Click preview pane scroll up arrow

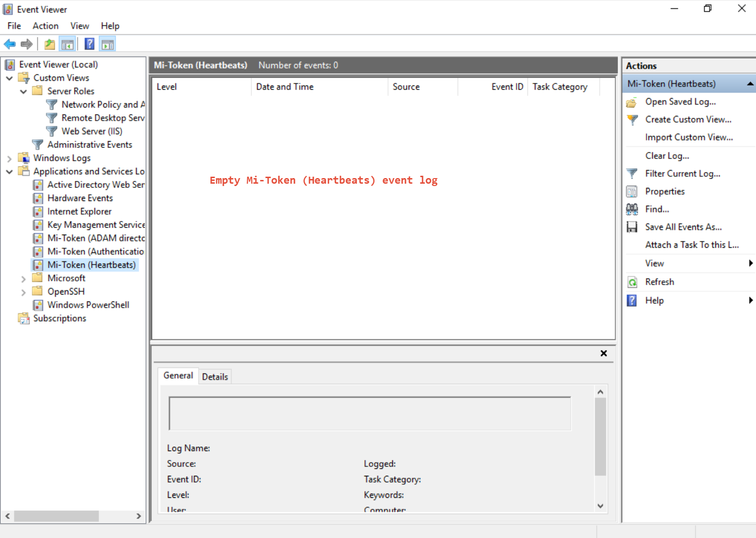pyautogui.click(x=600, y=392)
